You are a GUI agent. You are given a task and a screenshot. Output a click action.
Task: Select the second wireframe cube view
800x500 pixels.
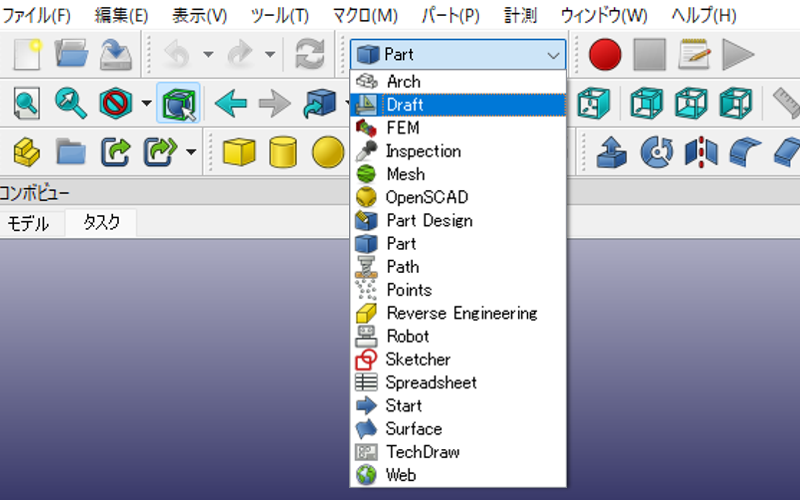pyautogui.click(x=691, y=103)
